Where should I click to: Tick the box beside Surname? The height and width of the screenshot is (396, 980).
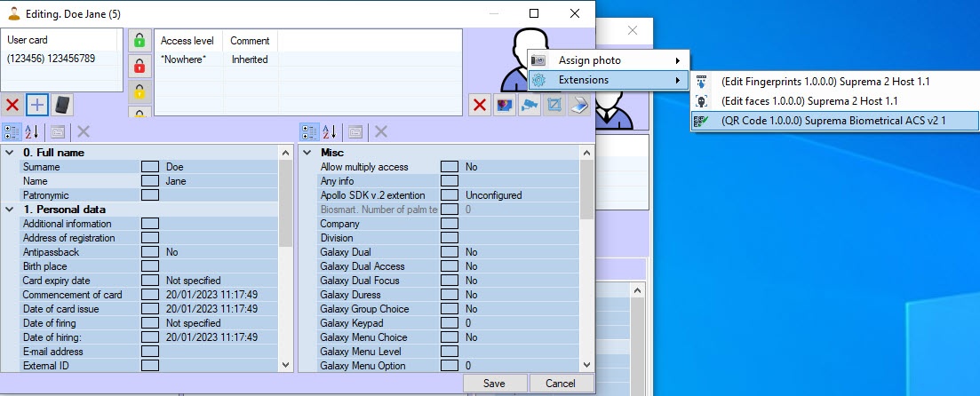click(150, 167)
